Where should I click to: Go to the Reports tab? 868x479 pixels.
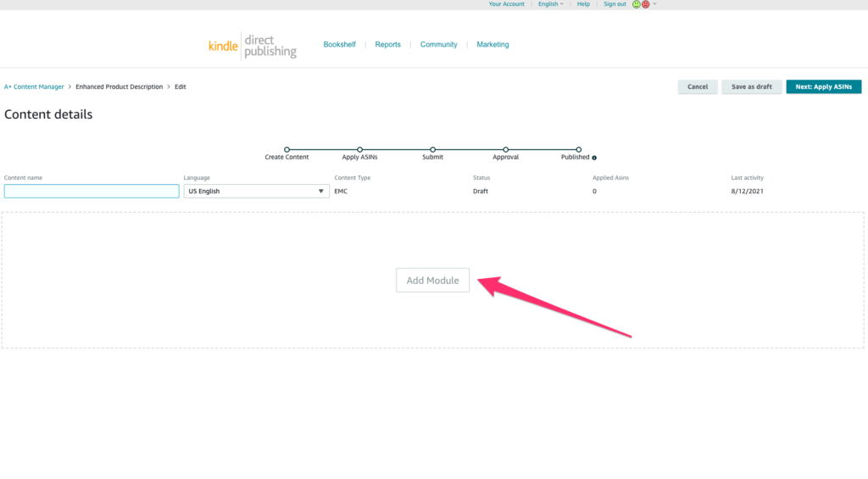(x=387, y=45)
